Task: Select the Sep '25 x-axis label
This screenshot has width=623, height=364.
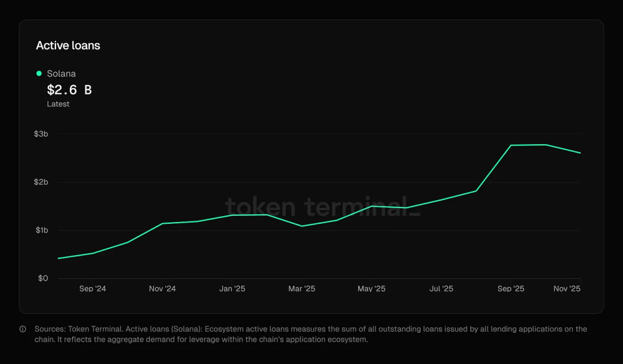Action: [x=511, y=288]
